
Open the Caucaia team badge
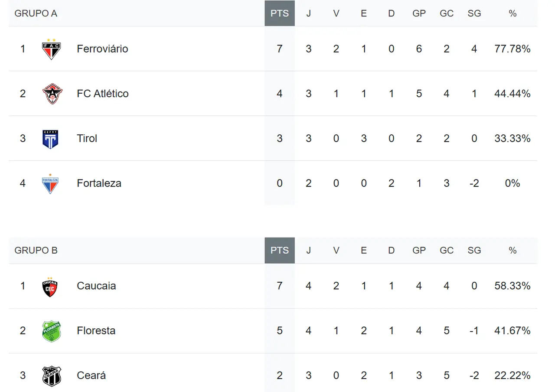50,286
